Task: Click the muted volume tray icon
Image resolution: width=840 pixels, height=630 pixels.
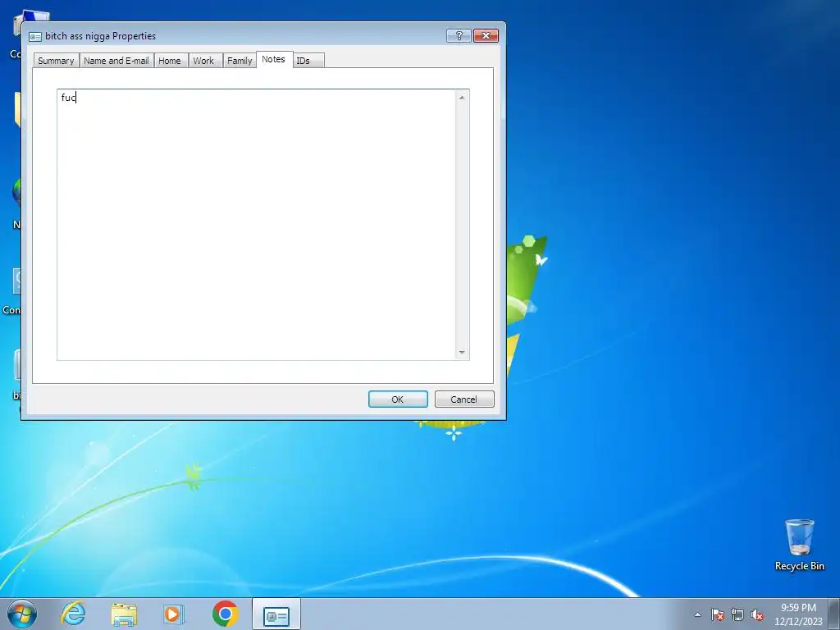Action: pyautogui.click(x=757, y=614)
